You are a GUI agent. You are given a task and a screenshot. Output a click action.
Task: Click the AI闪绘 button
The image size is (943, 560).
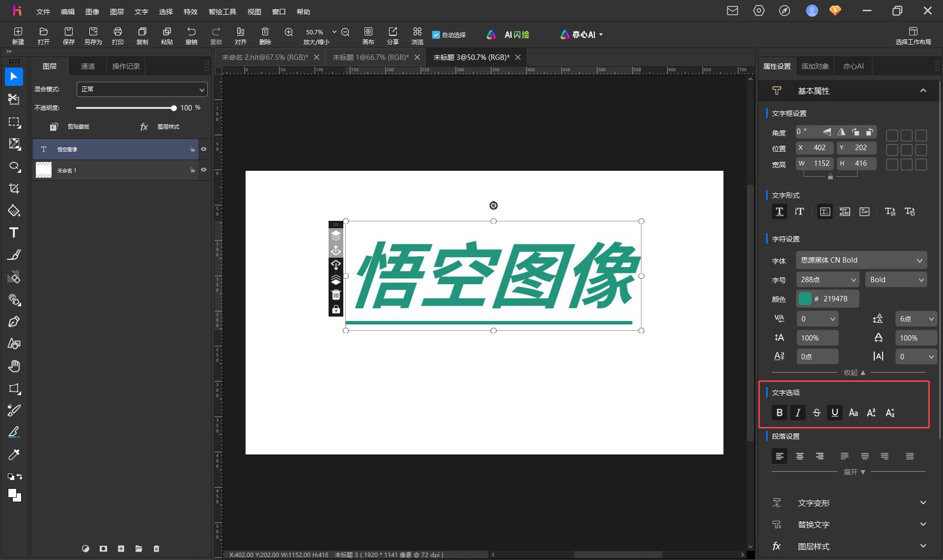click(508, 35)
